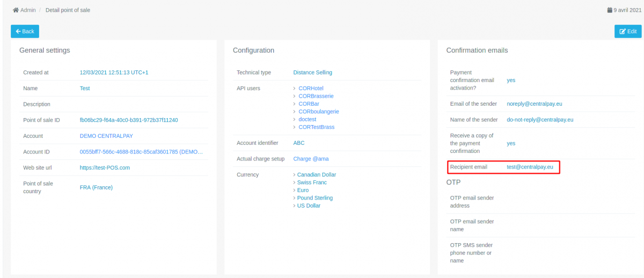The image size is (644, 278).
Task: Select the Pound Sterling currency entry
Action: pyautogui.click(x=315, y=198)
